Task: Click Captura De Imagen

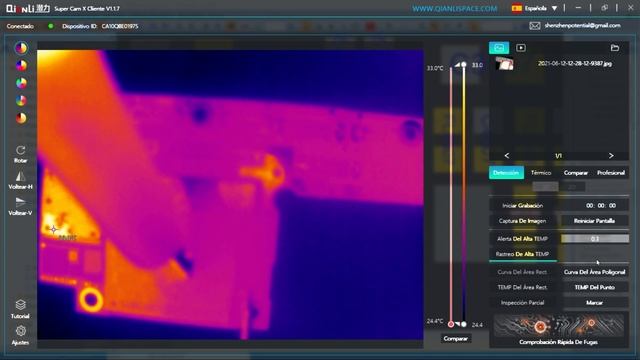Action: point(522,221)
